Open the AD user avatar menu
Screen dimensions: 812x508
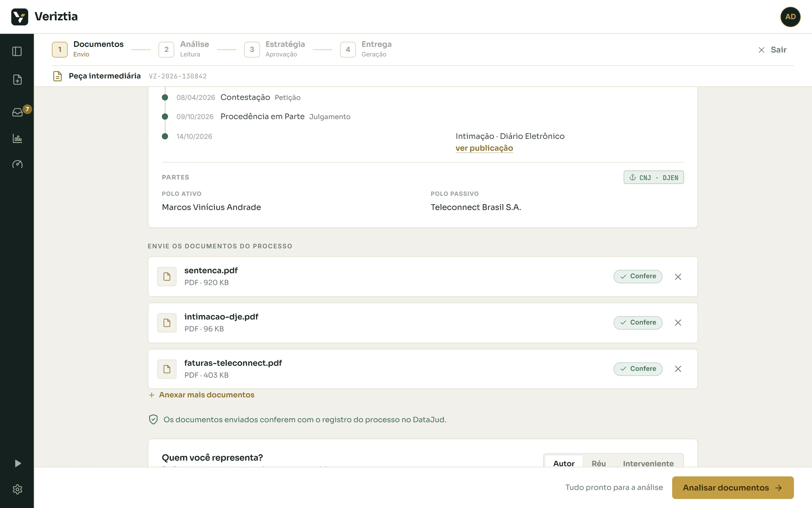point(790,17)
